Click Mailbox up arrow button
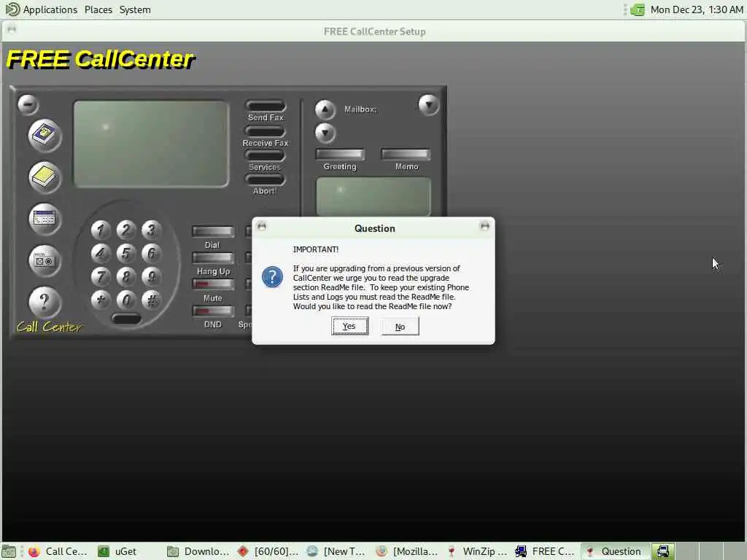The height and width of the screenshot is (560, 747). [x=325, y=109]
